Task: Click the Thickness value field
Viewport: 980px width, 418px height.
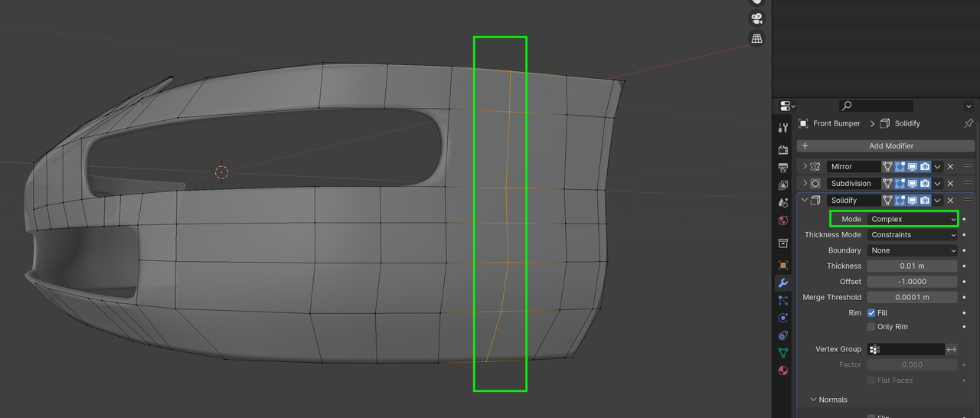Action: point(912,266)
